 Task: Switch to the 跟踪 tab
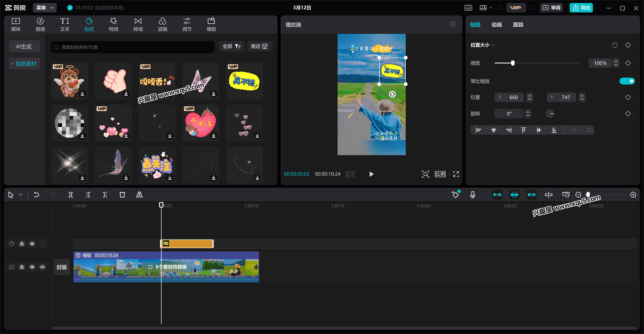tap(518, 25)
